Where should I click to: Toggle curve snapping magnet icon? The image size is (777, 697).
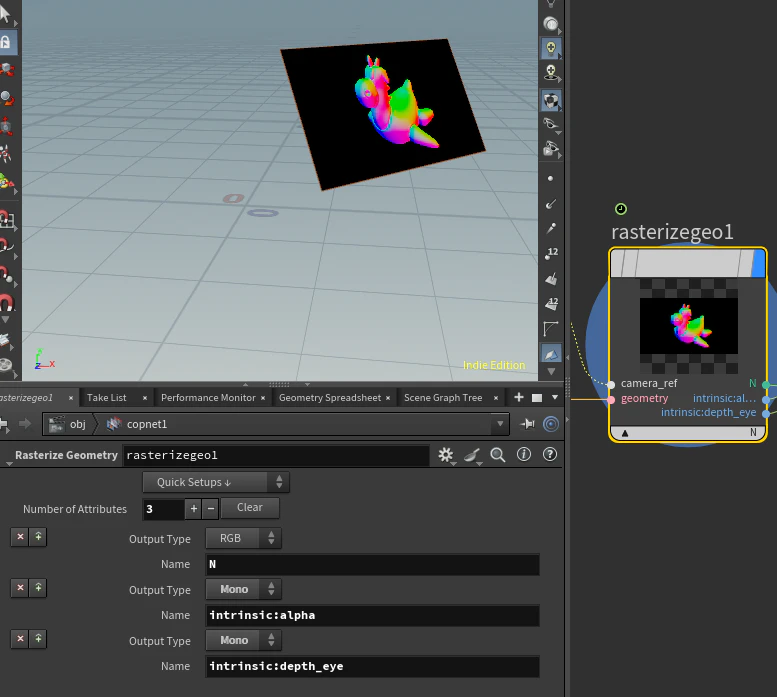click(x=5, y=246)
